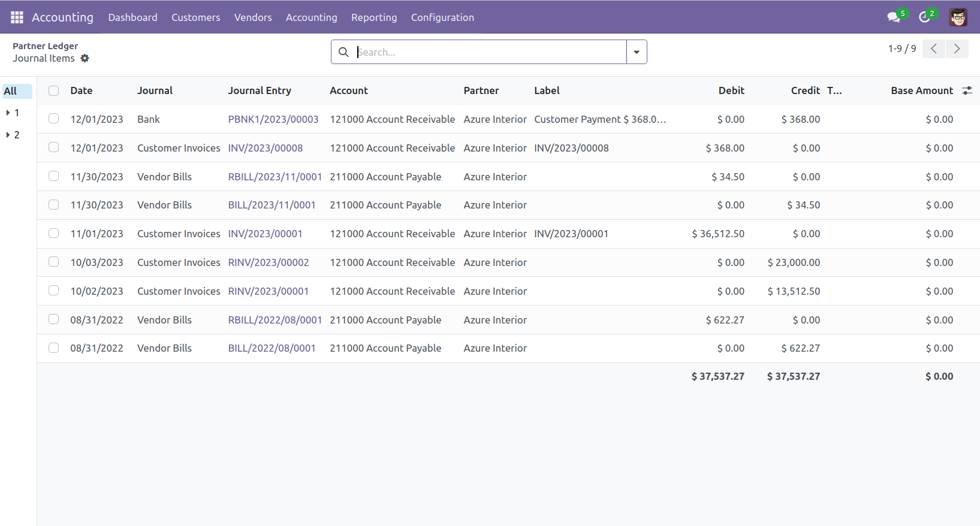Open the activities clock icon
980x526 pixels.
point(924,17)
